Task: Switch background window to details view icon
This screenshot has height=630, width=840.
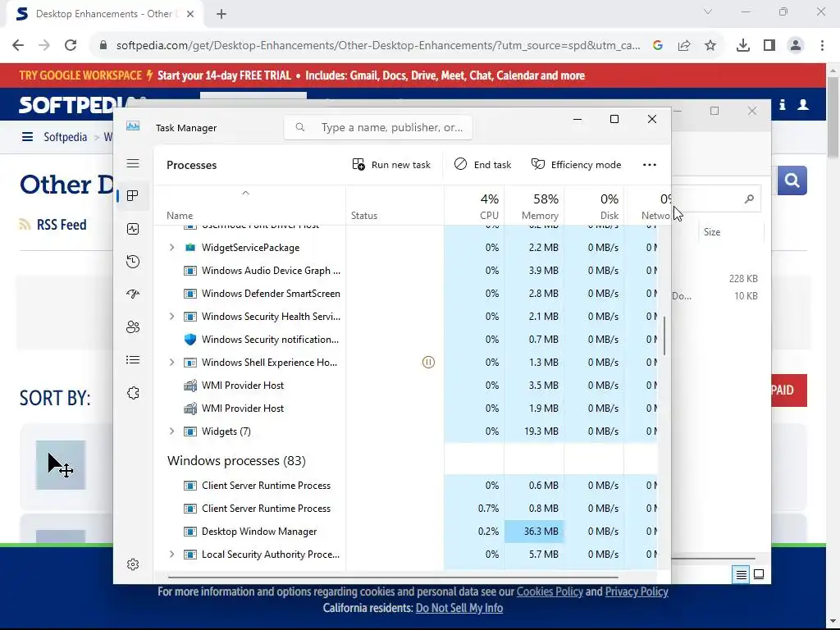Action: click(x=742, y=575)
